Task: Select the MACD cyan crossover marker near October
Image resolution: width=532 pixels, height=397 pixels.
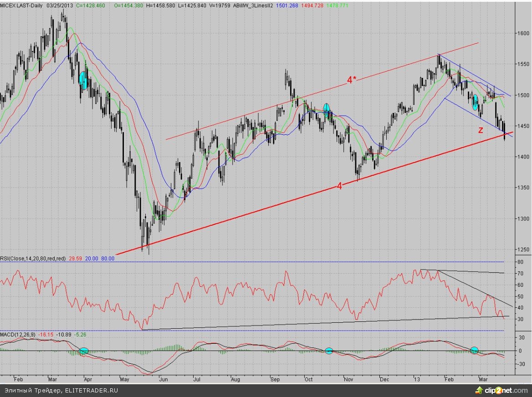Action: pyautogui.click(x=329, y=351)
